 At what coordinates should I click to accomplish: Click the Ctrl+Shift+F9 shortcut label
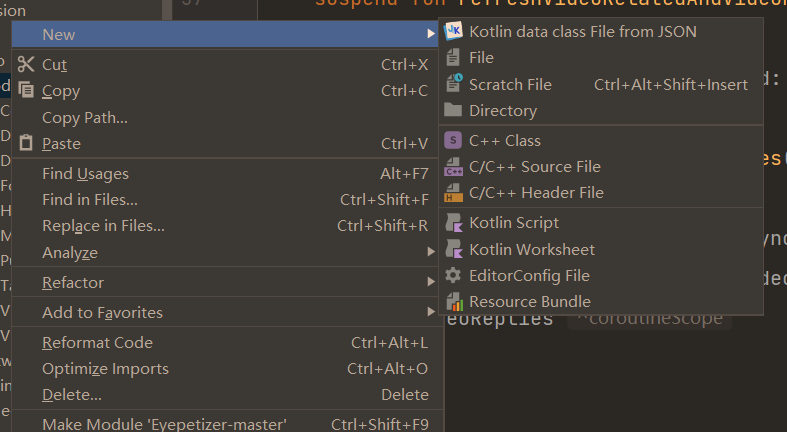[x=380, y=424]
